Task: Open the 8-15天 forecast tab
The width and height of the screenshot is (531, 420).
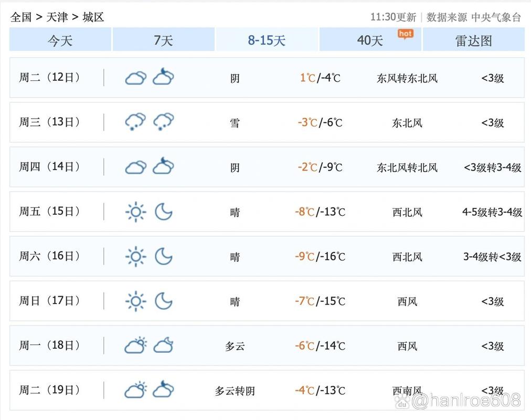Action: pos(267,39)
